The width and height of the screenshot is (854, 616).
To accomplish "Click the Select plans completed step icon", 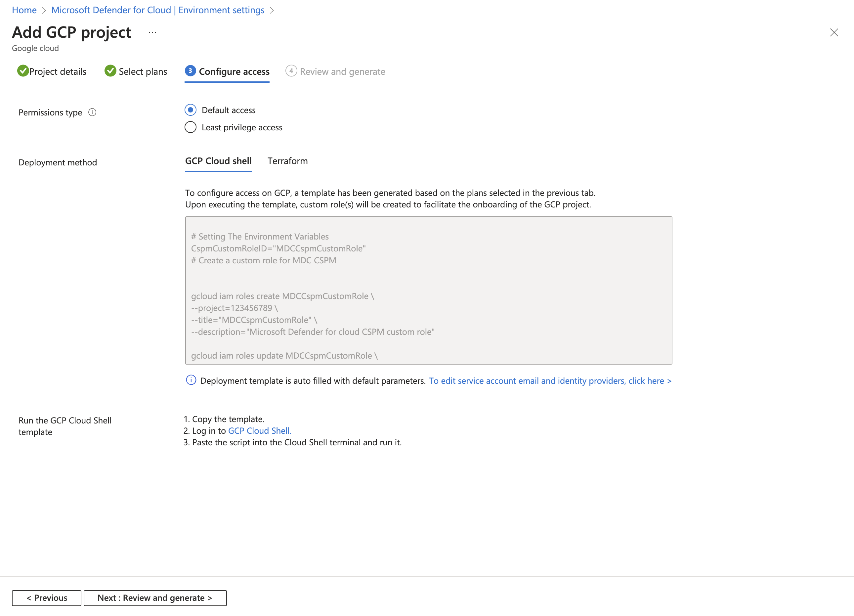I will (x=110, y=71).
